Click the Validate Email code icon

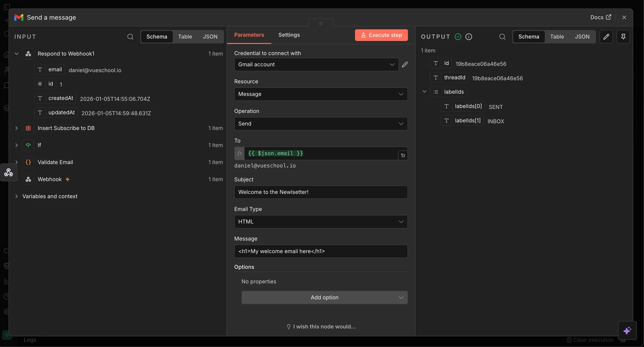point(28,162)
